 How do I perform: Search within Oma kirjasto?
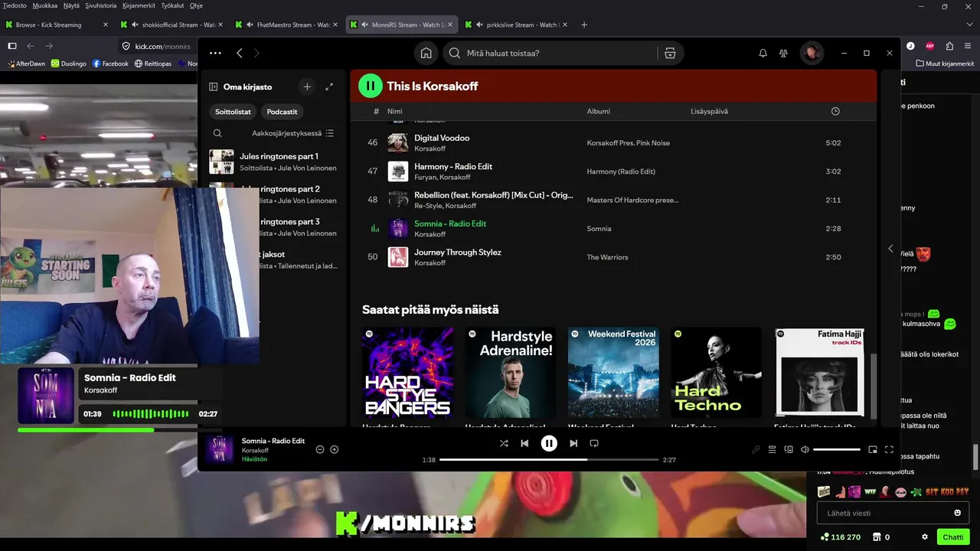tap(217, 133)
